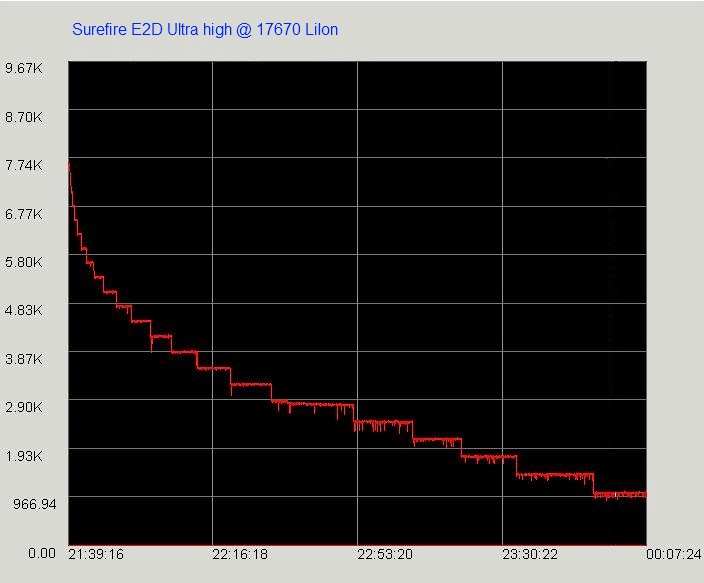Click the 4.83K y-axis label

pos(24,310)
